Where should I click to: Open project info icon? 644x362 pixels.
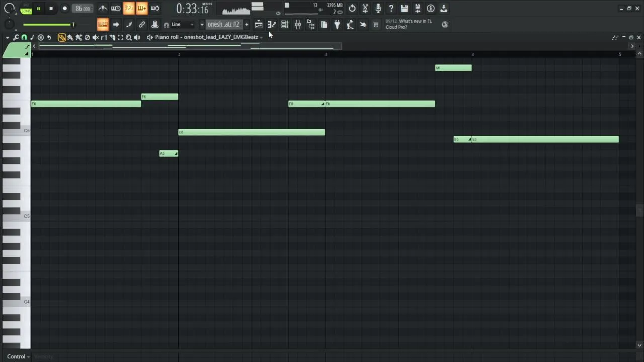pos(430,8)
